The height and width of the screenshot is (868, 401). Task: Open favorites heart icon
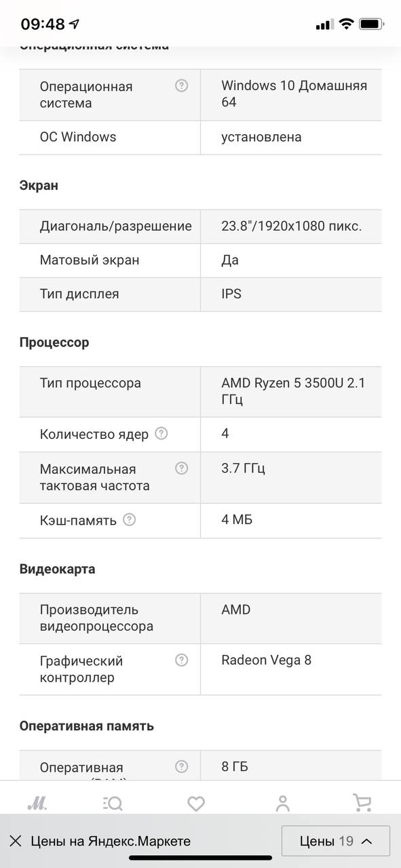click(x=196, y=804)
